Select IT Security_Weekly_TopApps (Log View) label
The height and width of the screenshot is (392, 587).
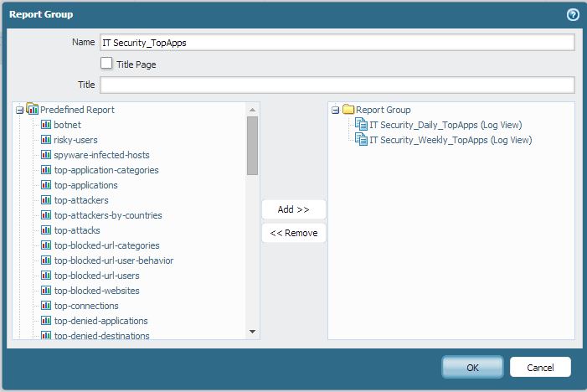click(451, 140)
